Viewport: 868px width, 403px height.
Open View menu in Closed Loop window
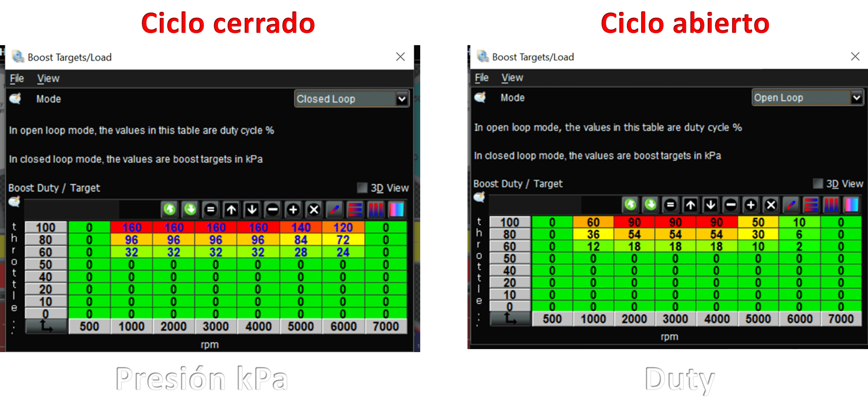48,78
